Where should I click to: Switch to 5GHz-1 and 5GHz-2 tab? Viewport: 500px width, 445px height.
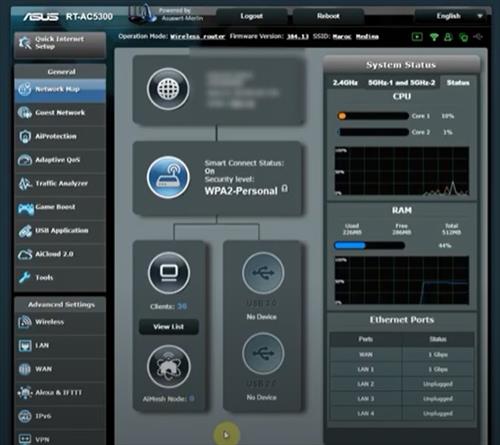click(402, 83)
